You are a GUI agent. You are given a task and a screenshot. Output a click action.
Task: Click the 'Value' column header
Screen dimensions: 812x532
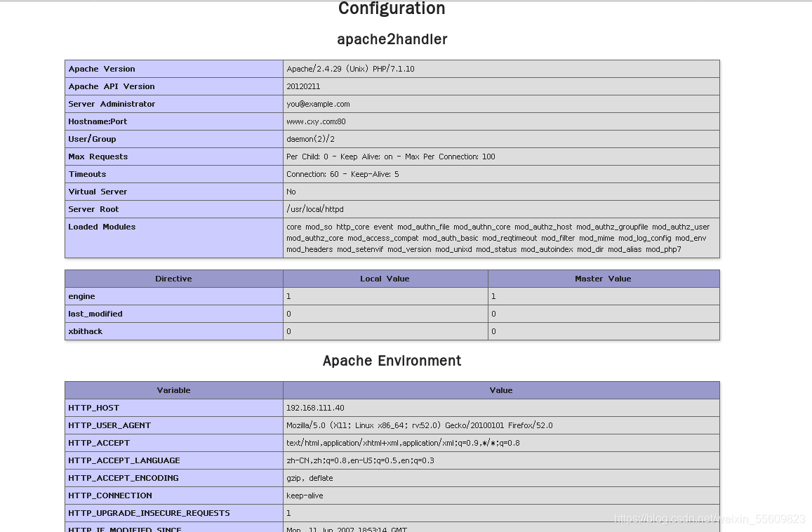point(501,391)
